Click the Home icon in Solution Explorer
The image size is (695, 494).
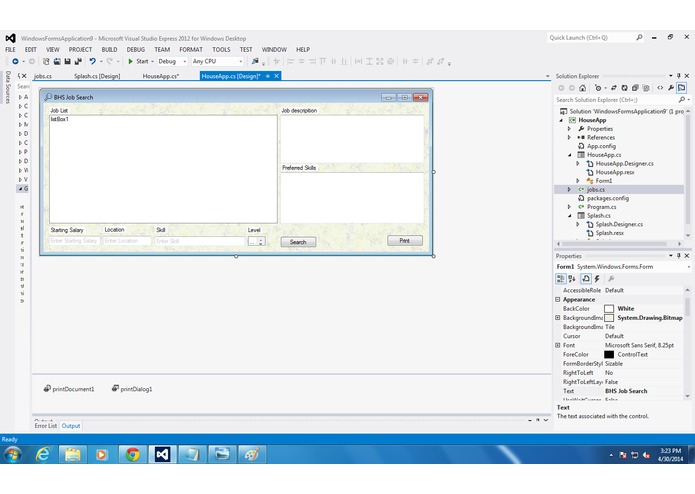[x=582, y=88]
